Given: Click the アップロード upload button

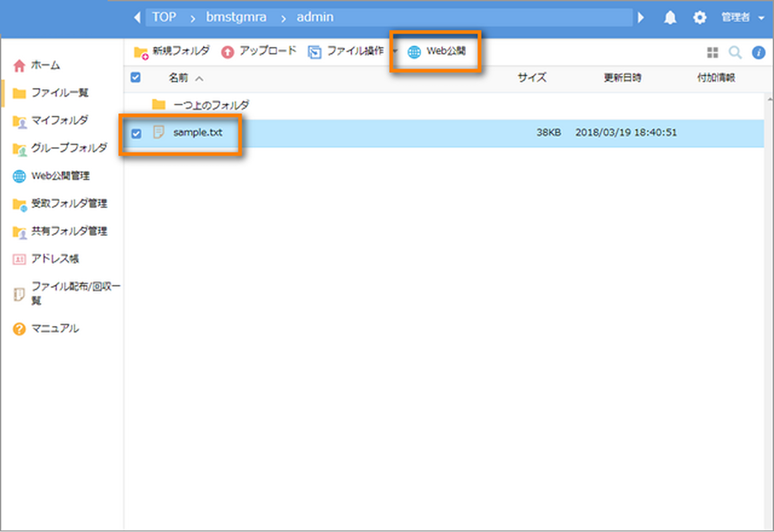Looking at the screenshot, I should tap(259, 51).
